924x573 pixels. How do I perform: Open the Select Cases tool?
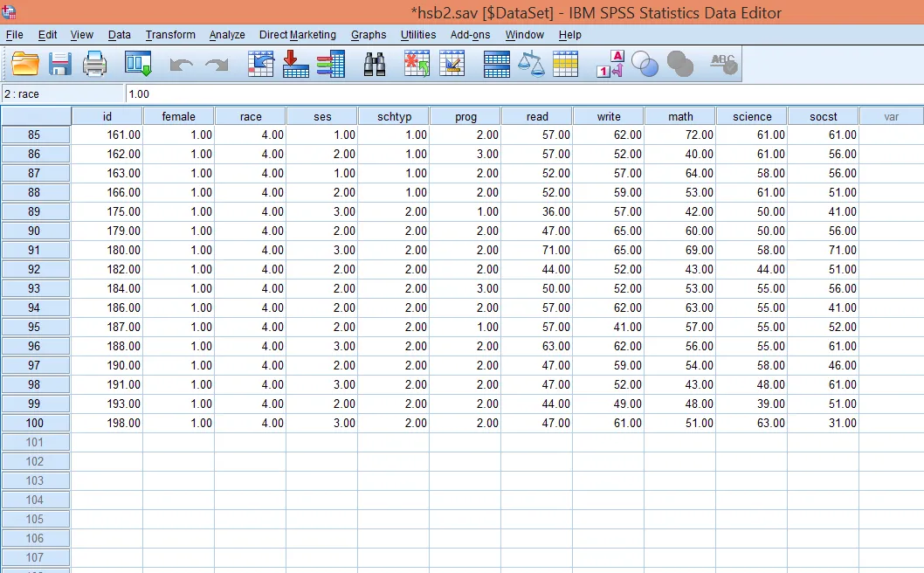click(566, 63)
